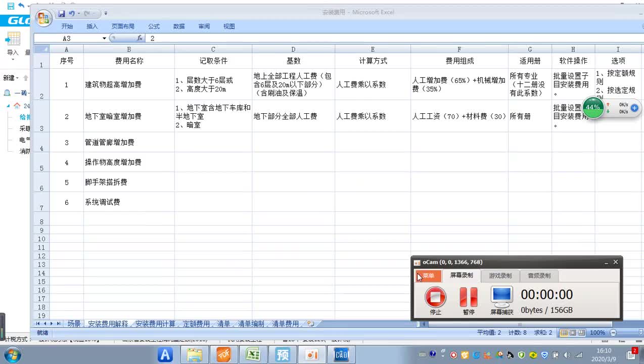The width and height of the screenshot is (644, 364).
Task: Switch to the 定额费用 sheet tab
Action: coord(196,324)
